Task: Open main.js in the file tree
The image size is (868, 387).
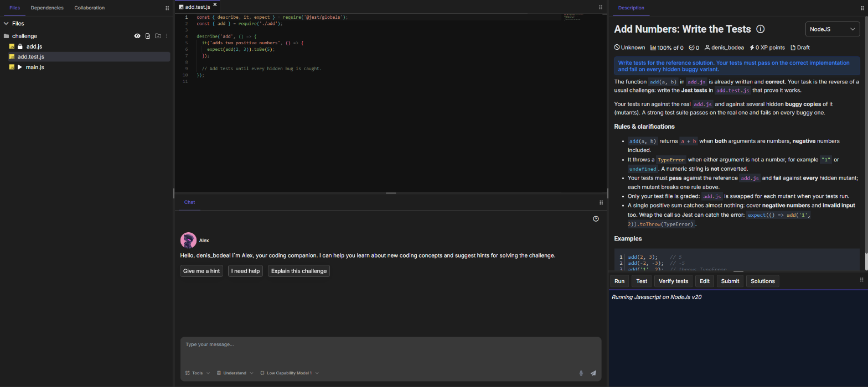Action: 35,67
